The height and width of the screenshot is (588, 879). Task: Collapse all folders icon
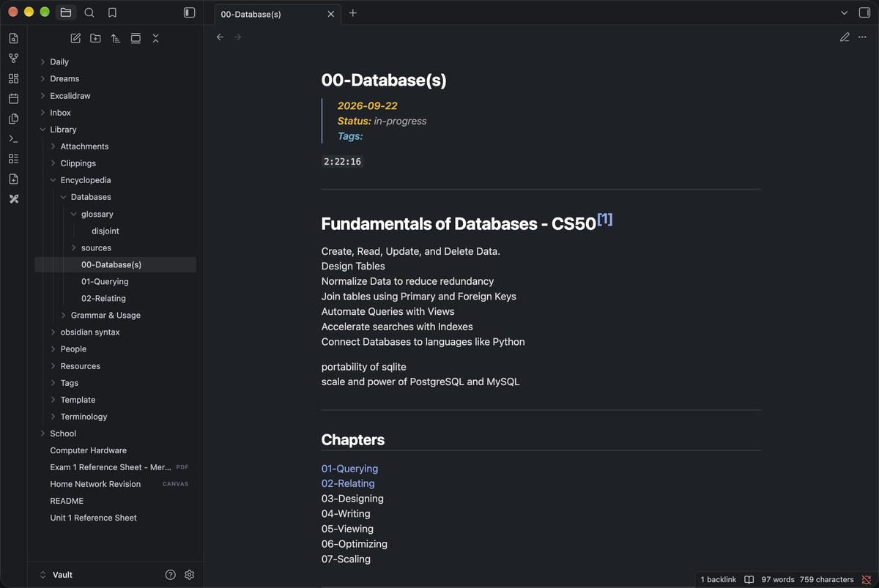[x=155, y=38]
